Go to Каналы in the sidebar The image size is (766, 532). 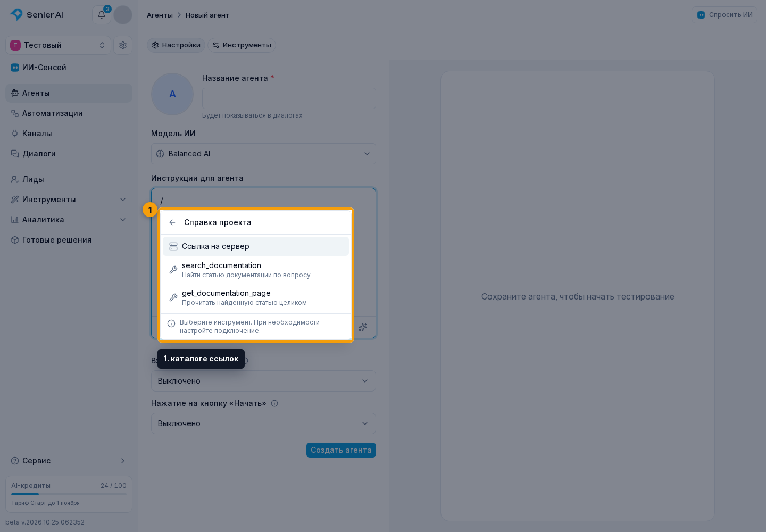[69, 134]
